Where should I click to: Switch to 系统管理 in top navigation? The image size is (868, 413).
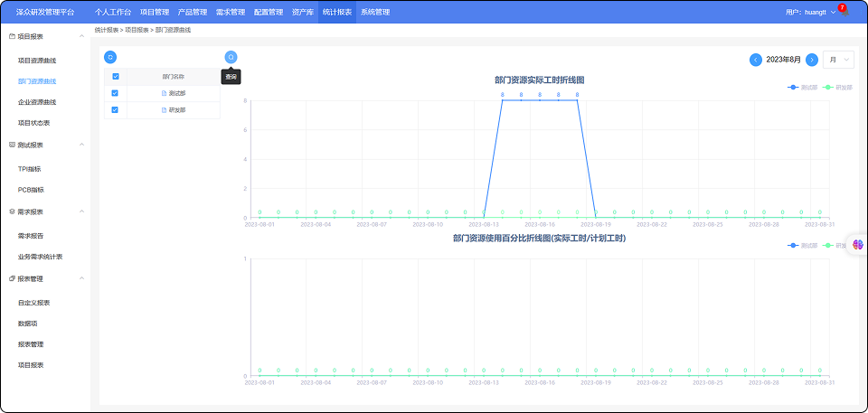(374, 12)
